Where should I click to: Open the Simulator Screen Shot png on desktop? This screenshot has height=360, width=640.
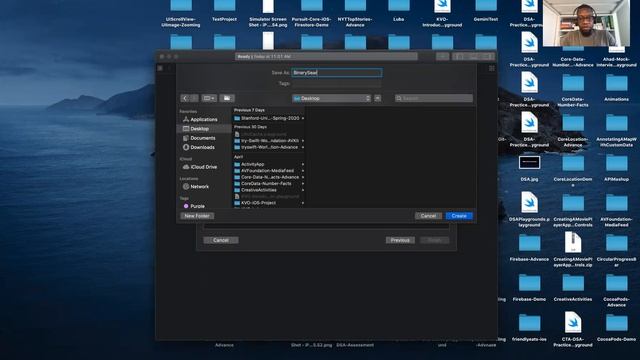click(268, 6)
